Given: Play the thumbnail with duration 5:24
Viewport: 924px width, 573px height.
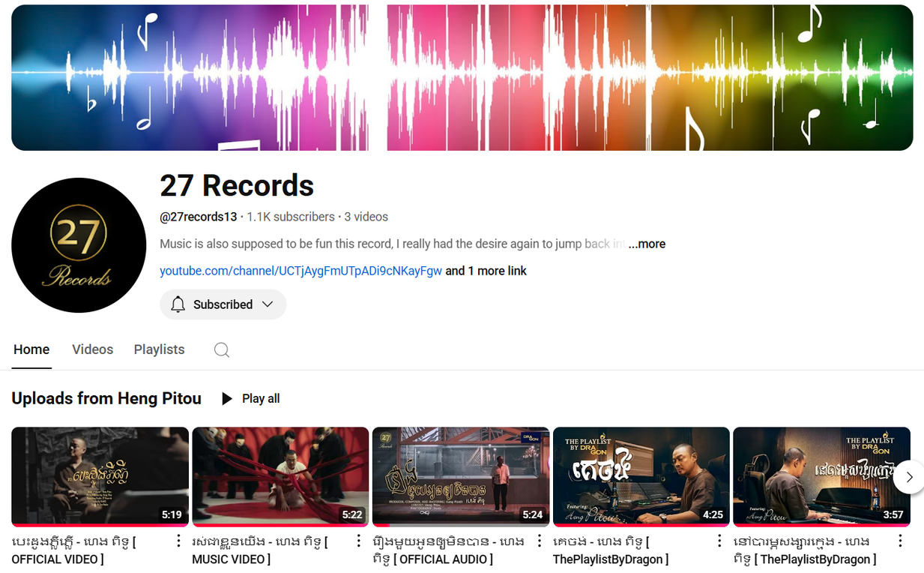Looking at the screenshot, I should 461,477.
